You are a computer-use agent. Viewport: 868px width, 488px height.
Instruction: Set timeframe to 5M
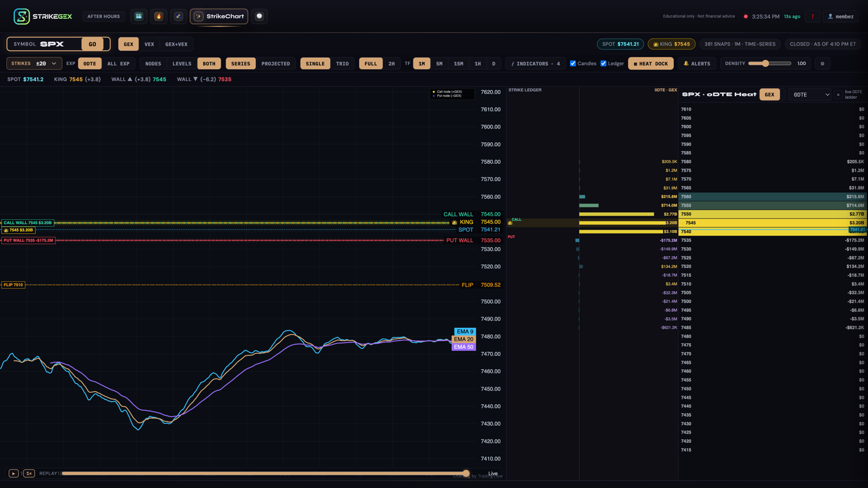[x=439, y=63]
